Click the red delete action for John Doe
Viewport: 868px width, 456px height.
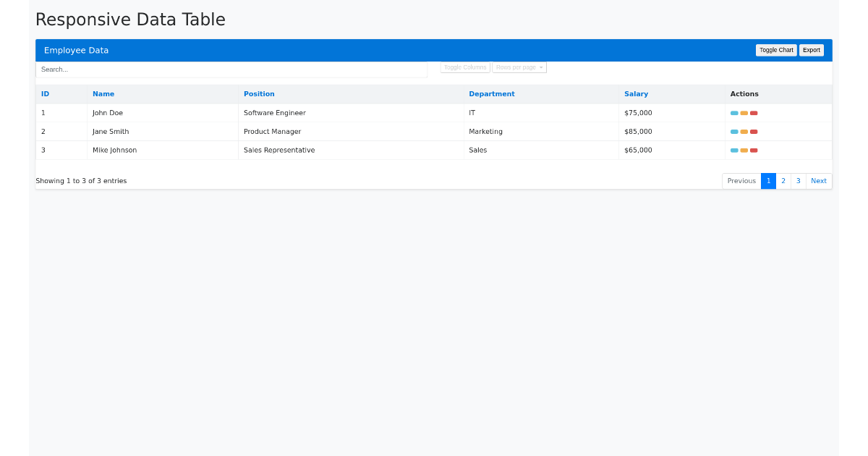pos(754,113)
